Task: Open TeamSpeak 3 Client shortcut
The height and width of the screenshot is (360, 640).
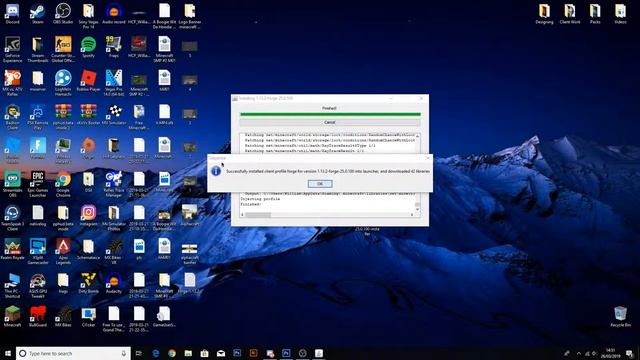Action: [12, 218]
